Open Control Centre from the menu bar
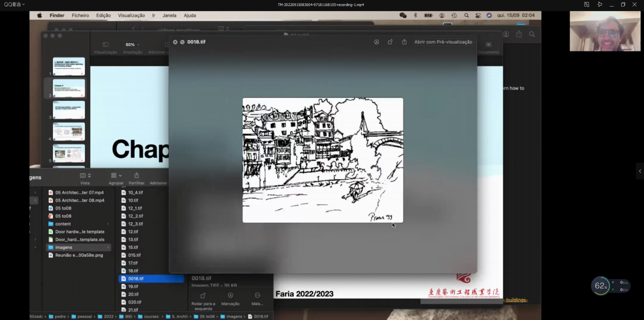 [x=478, y=15]
